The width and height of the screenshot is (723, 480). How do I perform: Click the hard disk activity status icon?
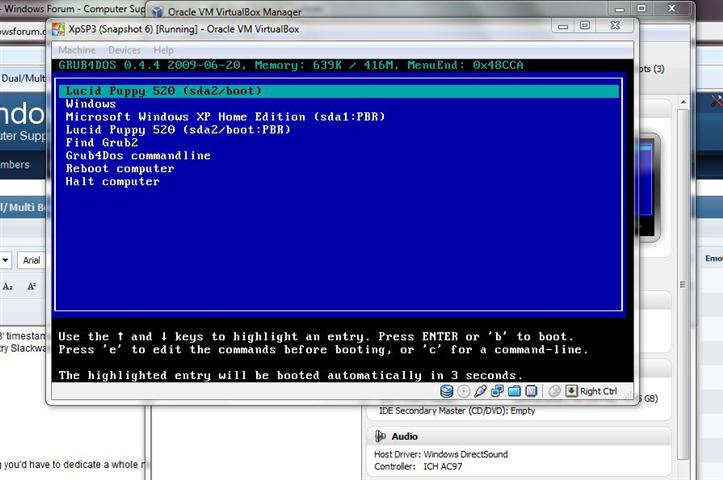446,391
